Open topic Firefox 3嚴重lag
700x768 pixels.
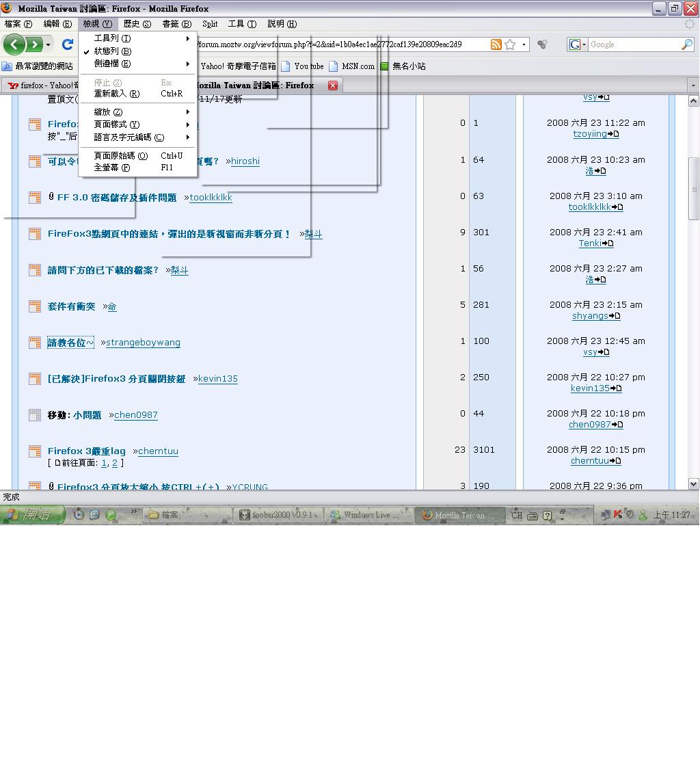87,451
